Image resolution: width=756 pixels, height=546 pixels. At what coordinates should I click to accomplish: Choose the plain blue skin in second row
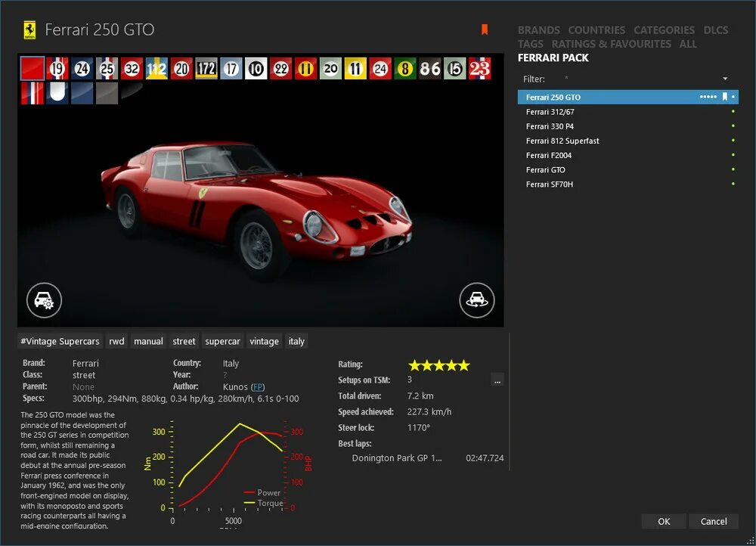[82, 93]
